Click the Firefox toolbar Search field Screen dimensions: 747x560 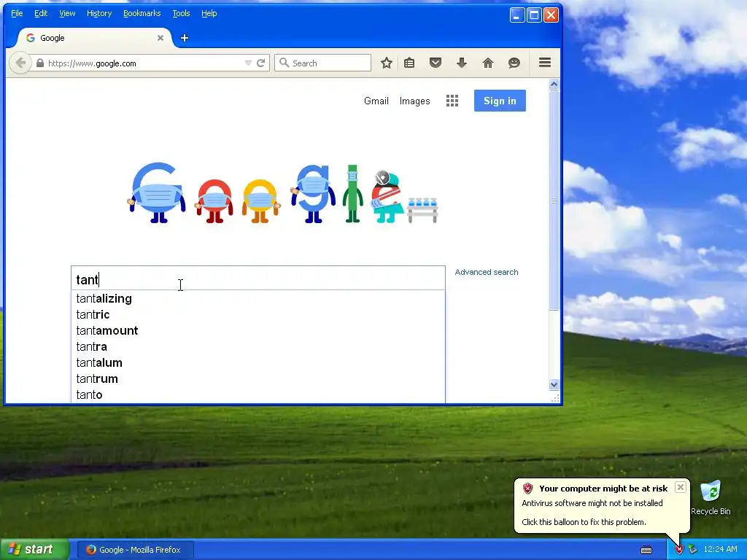[x=322, y=63]
